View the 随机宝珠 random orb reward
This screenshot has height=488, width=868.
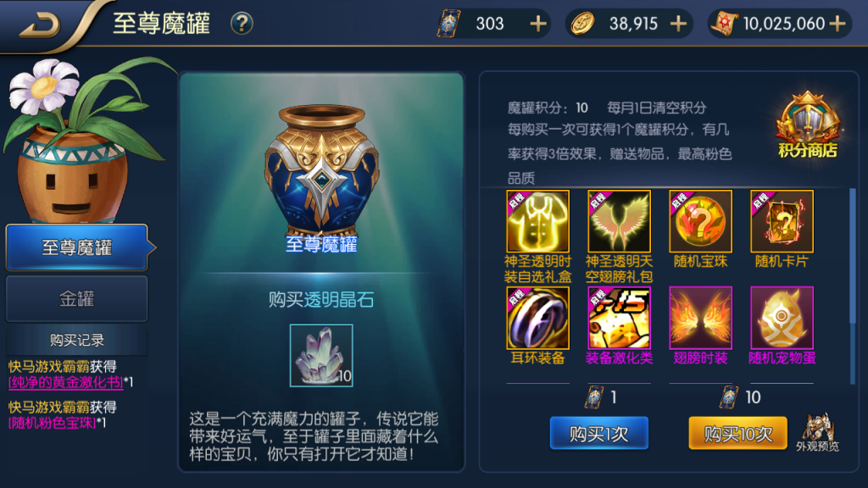coord(700,221)
